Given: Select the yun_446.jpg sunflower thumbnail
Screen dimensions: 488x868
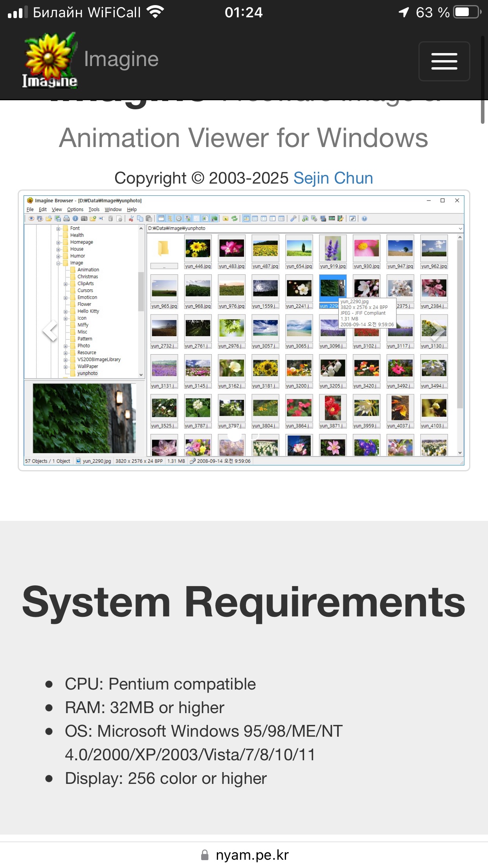Looking at the screenshot, I should click(198, 252).
